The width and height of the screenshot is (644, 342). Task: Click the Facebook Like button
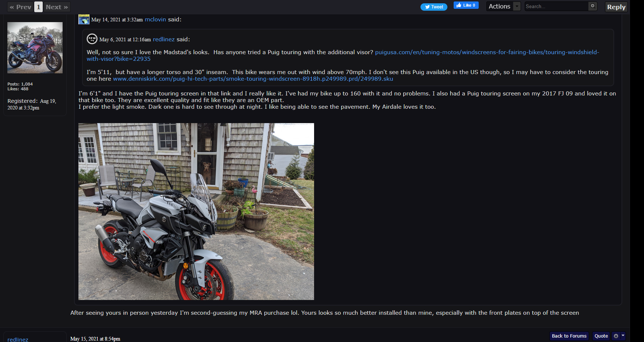point(466,5)
